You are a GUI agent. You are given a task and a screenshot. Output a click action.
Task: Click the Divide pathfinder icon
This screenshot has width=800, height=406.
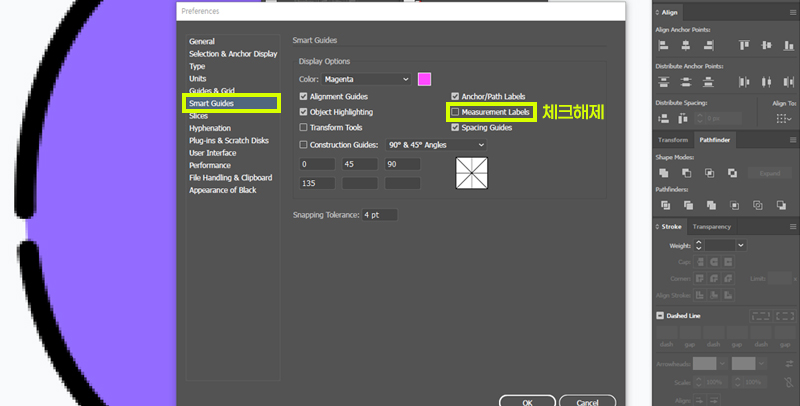[x=665, y=205]
